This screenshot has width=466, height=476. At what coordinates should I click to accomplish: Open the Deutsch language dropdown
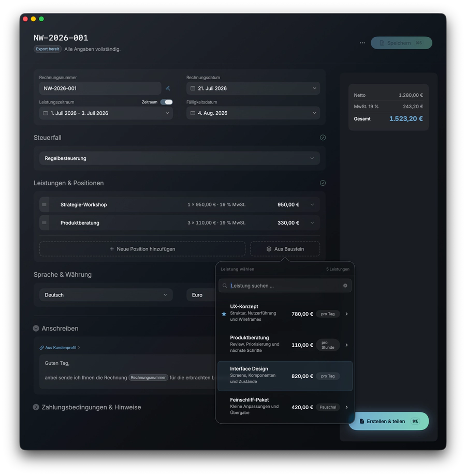(x=106, y=295)
